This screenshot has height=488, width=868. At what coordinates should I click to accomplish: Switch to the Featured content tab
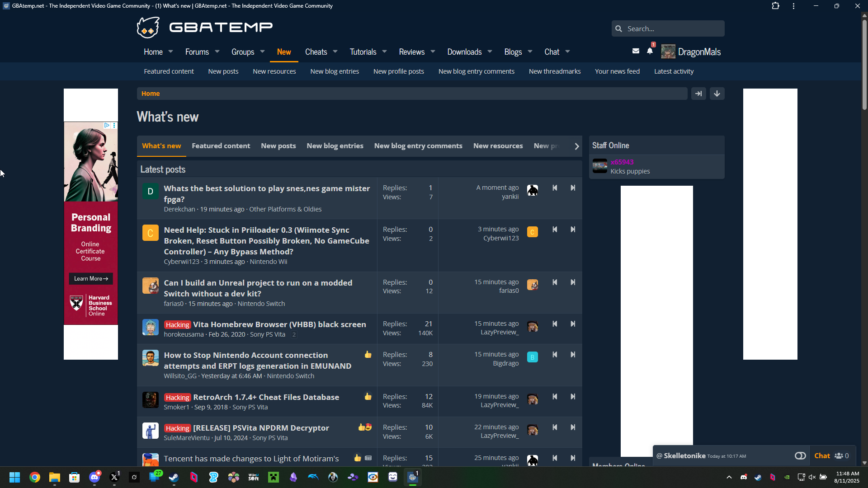coord(221,146)
